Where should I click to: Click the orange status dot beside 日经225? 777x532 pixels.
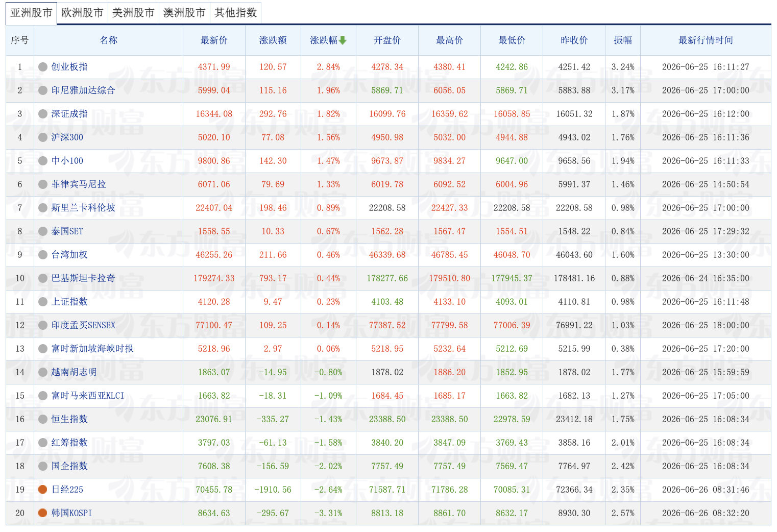[43, 490]
